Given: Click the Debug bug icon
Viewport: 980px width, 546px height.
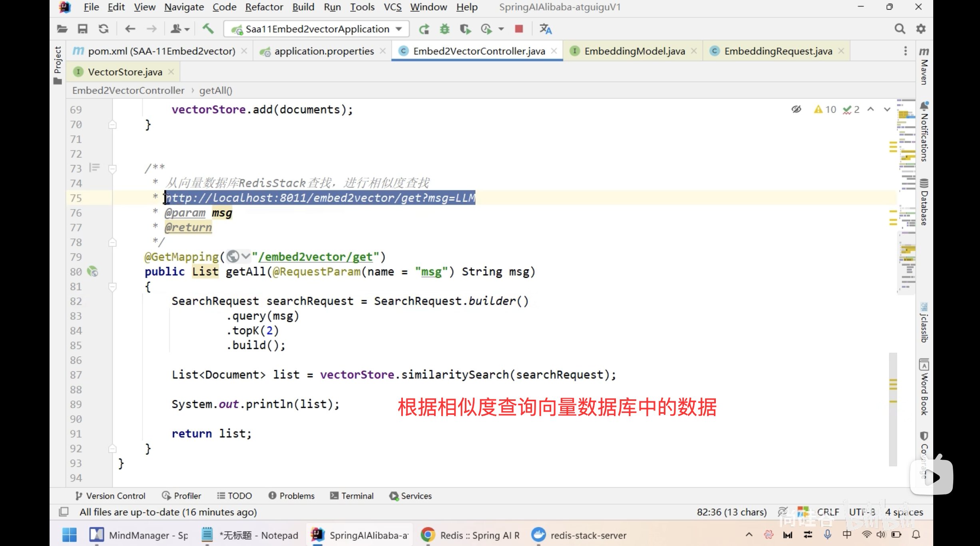Looking at the screenshot, I should click(x=444, y=29).
